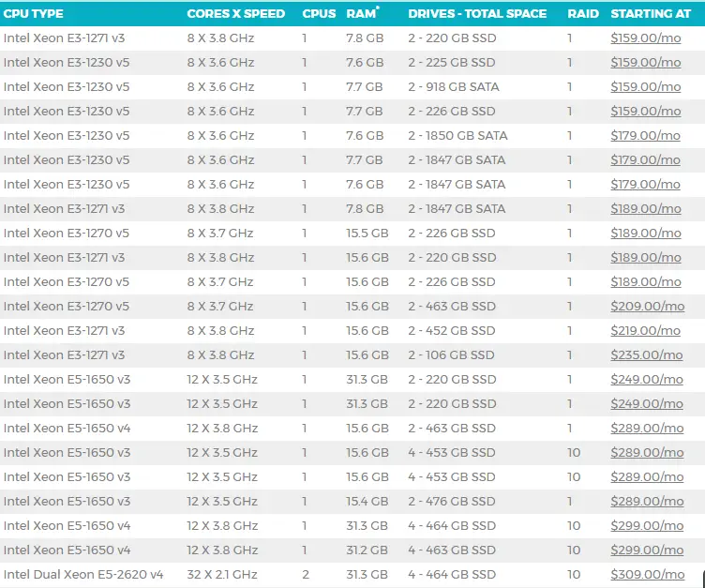705x588 pixels.
Task: Open the $219.00/mo price link
Action: click(645, 331)
